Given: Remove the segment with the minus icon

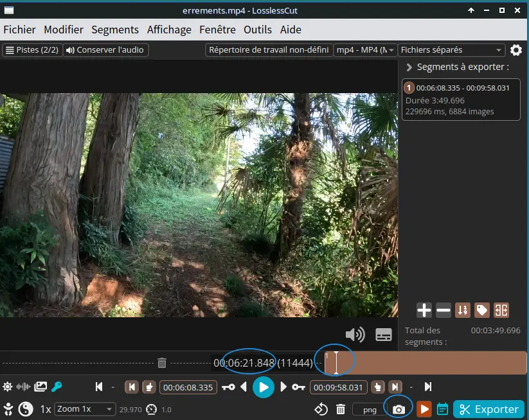Looking at the screenshot, I should click(x=444, y=310).
